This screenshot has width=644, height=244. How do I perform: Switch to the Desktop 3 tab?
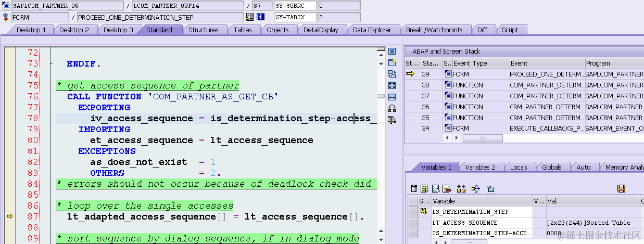coord(118,30)
